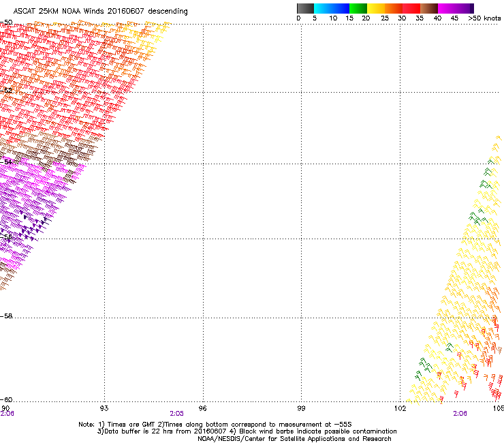Select the latitude label '-52'
The width and height of the screenshot is (504, 443).
pos(6,91)
